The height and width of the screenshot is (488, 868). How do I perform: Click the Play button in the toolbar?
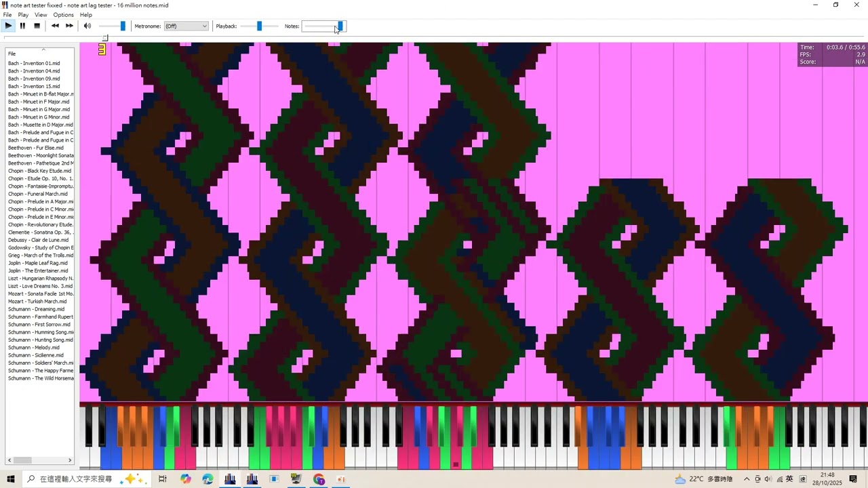coord(8,26)
